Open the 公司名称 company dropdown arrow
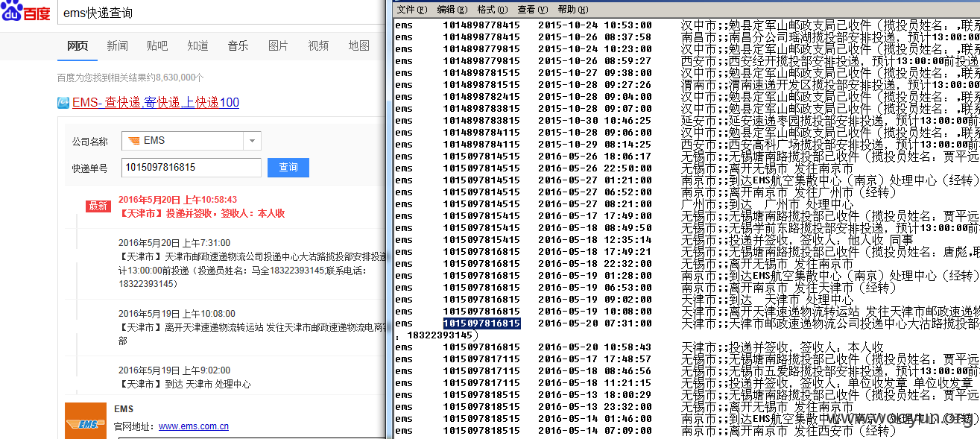This screenshot has height=439, width=980. tap(253, 141)
